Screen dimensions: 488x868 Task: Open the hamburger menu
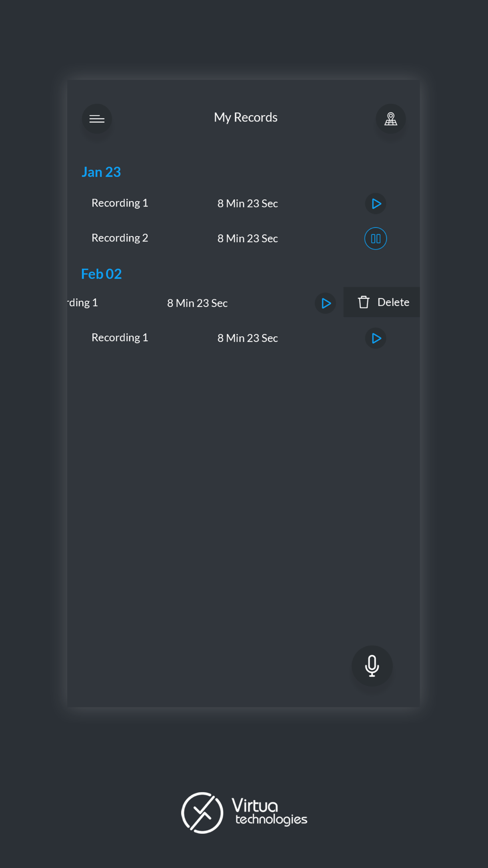pyautogui.click(x=97, y=119)
